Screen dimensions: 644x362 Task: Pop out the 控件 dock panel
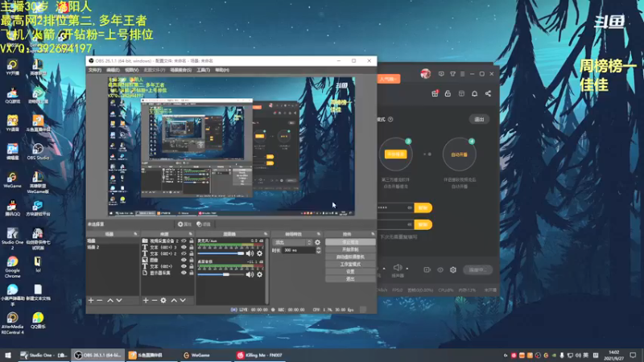(x=373, y=234)
